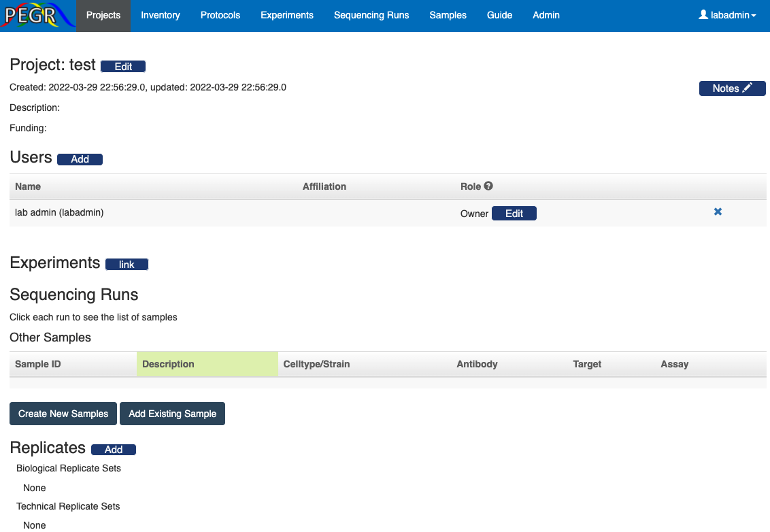This screenshot has width=770, height=532.
Task: Open the Admin menu item
Action: click(546, 15)
